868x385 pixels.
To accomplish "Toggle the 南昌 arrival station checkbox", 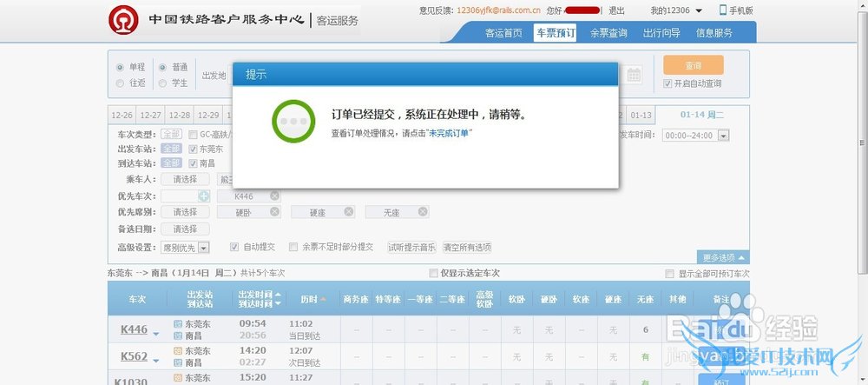I will click(x=193, y=163).
